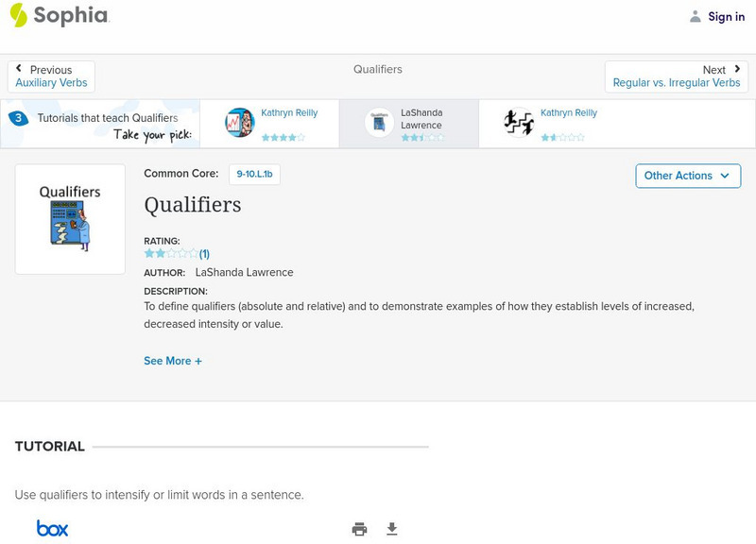The width and height of the screenshot is (756, 544).
Task: Click the rating count (1) link
Action: (x=204, y=253)
